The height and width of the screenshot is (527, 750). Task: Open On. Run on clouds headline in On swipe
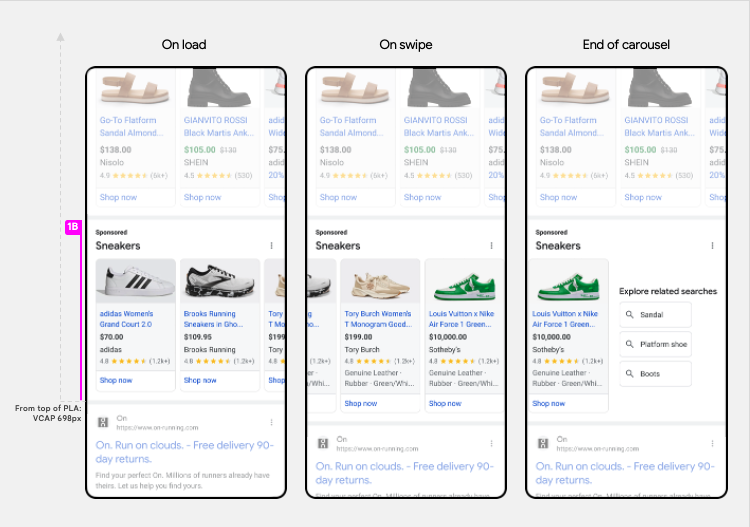coord(405,473)
